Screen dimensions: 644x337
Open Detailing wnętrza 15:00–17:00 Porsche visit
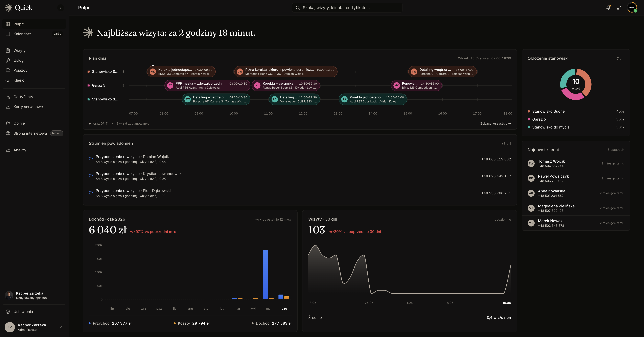442,72
